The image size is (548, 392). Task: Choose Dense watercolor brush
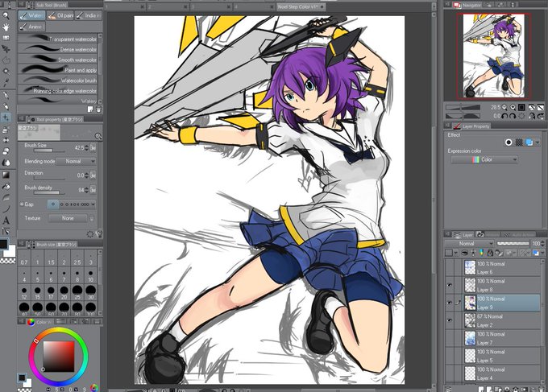click(57, 49)
